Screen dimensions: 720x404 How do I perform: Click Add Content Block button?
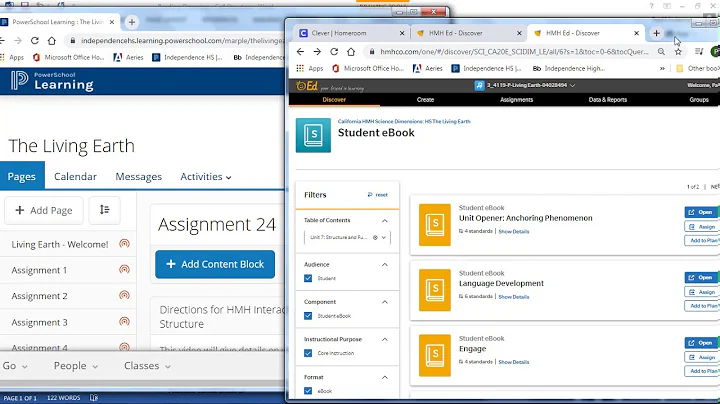pos(215,264)
